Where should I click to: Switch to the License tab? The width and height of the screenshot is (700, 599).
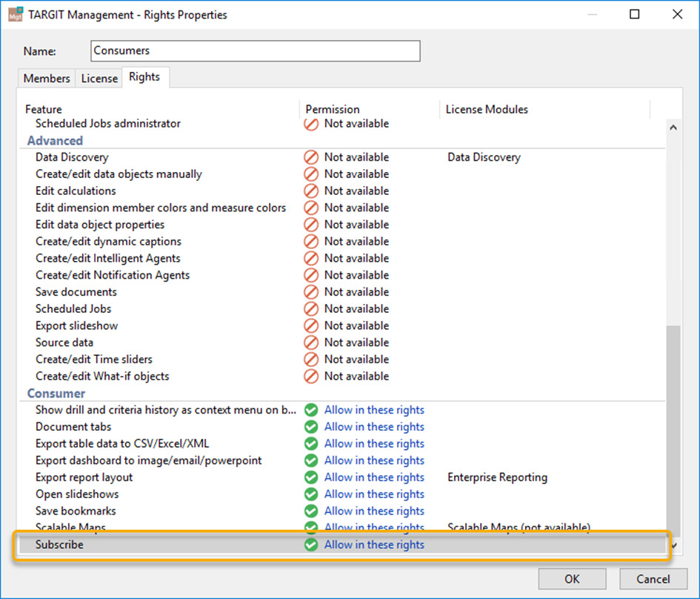coord(99,78)
